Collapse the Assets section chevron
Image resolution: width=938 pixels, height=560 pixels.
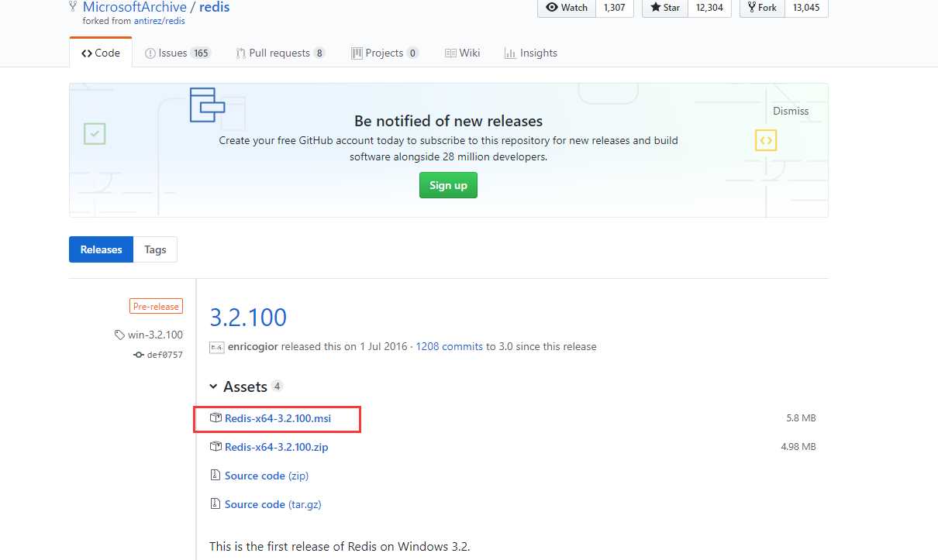214,387
